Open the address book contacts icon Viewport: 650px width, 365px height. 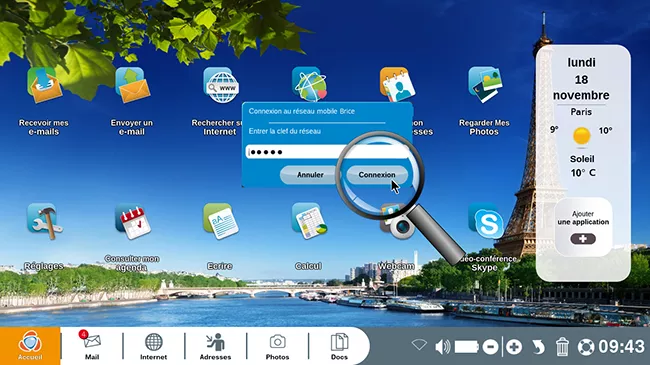(397, 84)
